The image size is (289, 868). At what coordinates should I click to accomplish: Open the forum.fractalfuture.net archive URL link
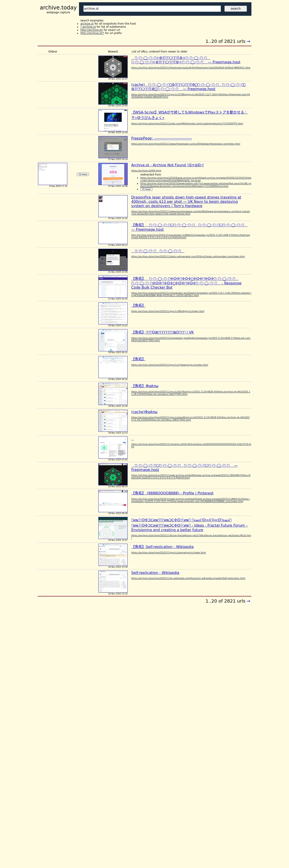point(191,537)
